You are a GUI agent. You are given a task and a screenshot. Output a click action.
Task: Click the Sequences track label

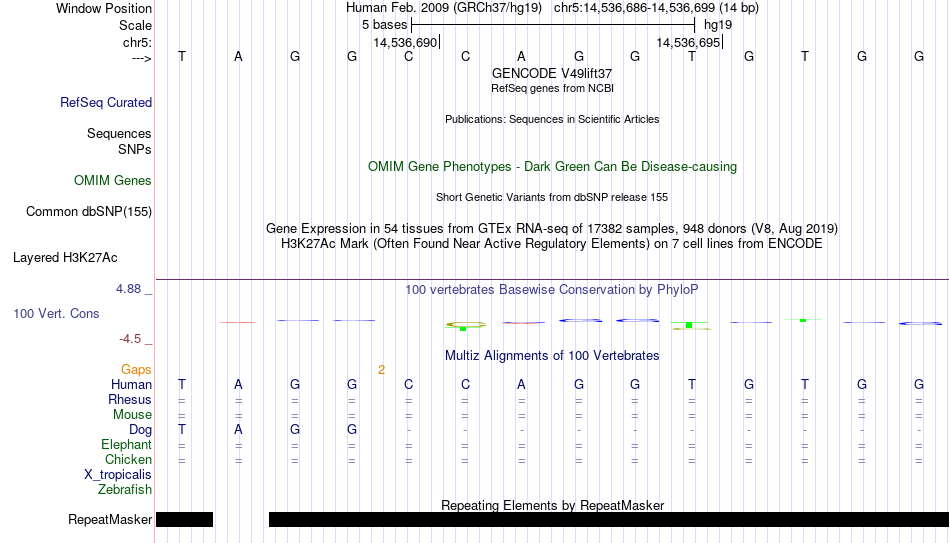coord(119,133)
